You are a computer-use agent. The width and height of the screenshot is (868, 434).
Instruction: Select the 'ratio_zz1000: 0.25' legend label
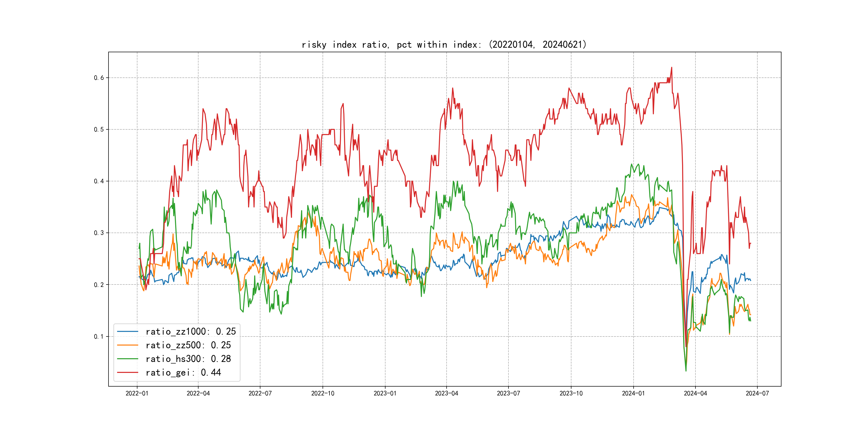click(x=190, y=332)
